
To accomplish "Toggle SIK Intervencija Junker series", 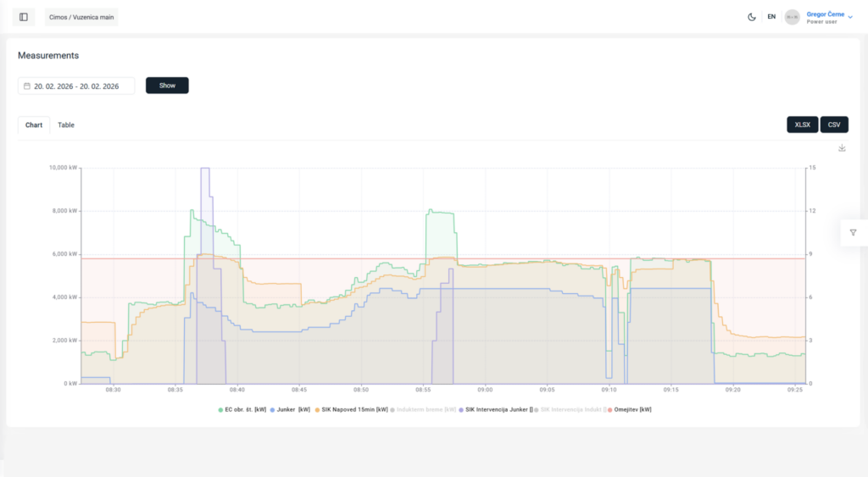I will pyautogui.click(x=496, y=409).
